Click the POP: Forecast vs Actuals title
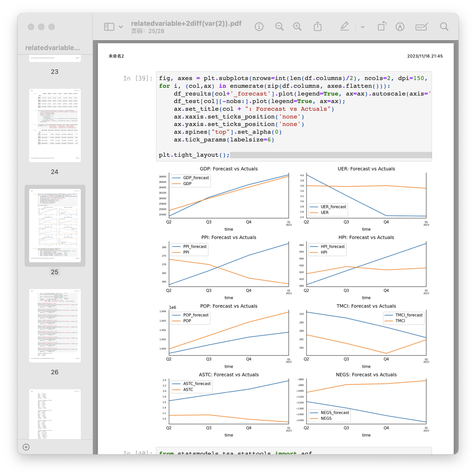Image resolution: width=476 pixels, height=476 pixels. pyautogui.click(x=229, y=306)
